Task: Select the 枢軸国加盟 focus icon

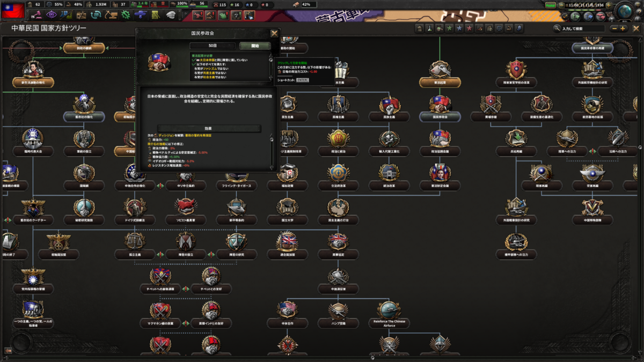Action: coord(58,241)
